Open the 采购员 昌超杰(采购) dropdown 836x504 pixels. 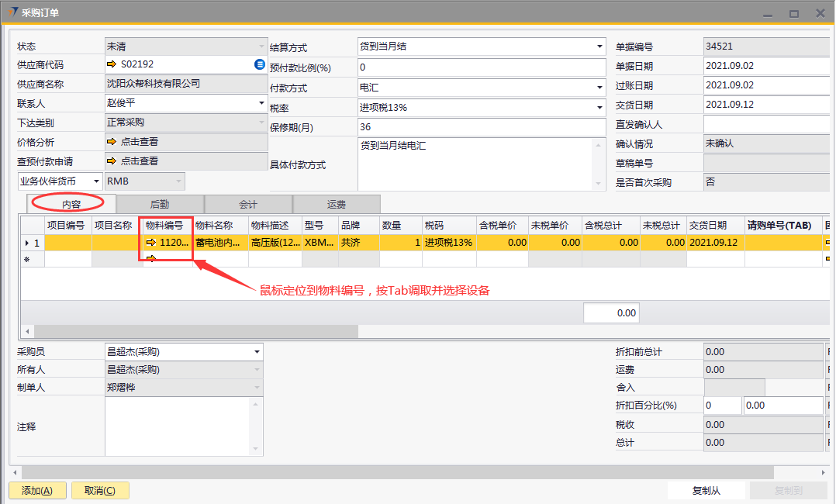pos(257,352)
